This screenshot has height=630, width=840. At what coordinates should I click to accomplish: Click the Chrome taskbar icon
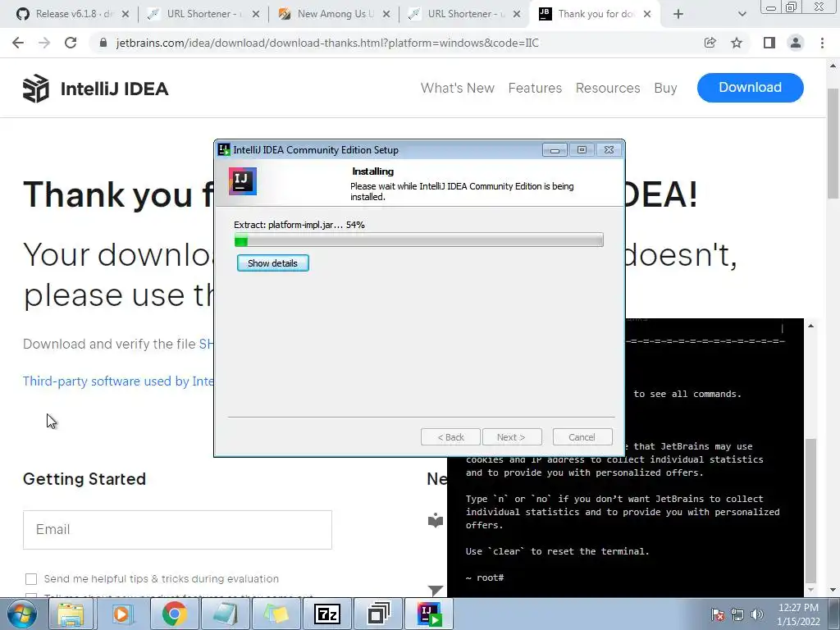(x=174, y=614)
